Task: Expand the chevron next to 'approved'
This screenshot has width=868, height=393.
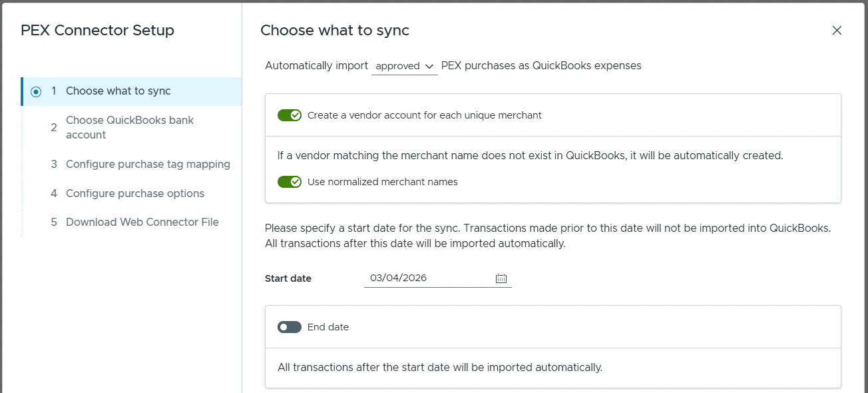Action: [429, 66]
